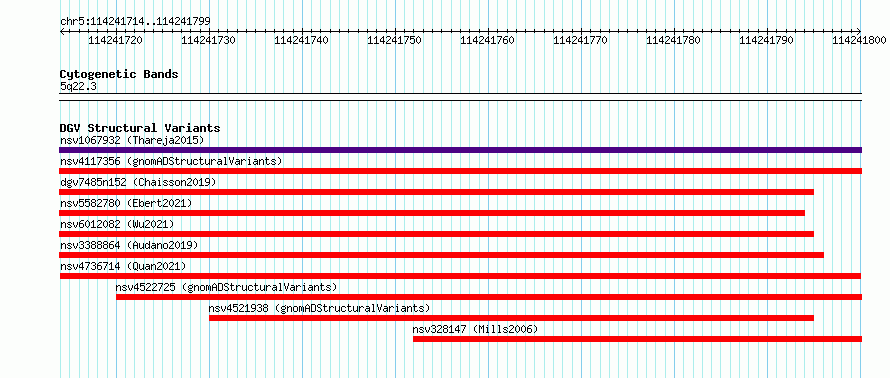Open nsv328147 (Mills2006) variant label
890x378 pixels.
click(475, 329)
